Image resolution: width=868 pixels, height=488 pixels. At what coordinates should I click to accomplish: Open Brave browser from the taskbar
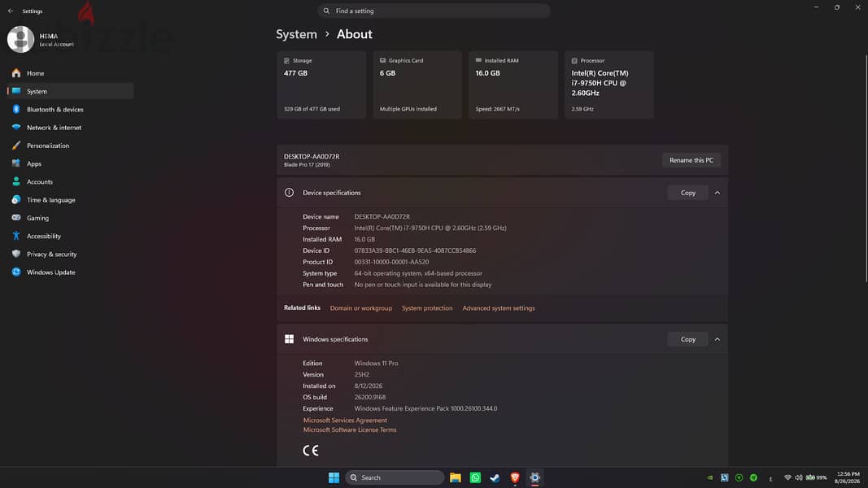515,477
